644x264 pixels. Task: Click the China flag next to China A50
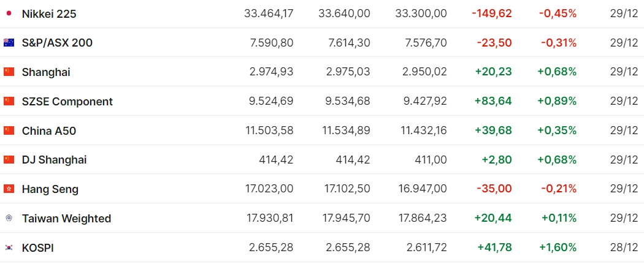tap(9, 130)
